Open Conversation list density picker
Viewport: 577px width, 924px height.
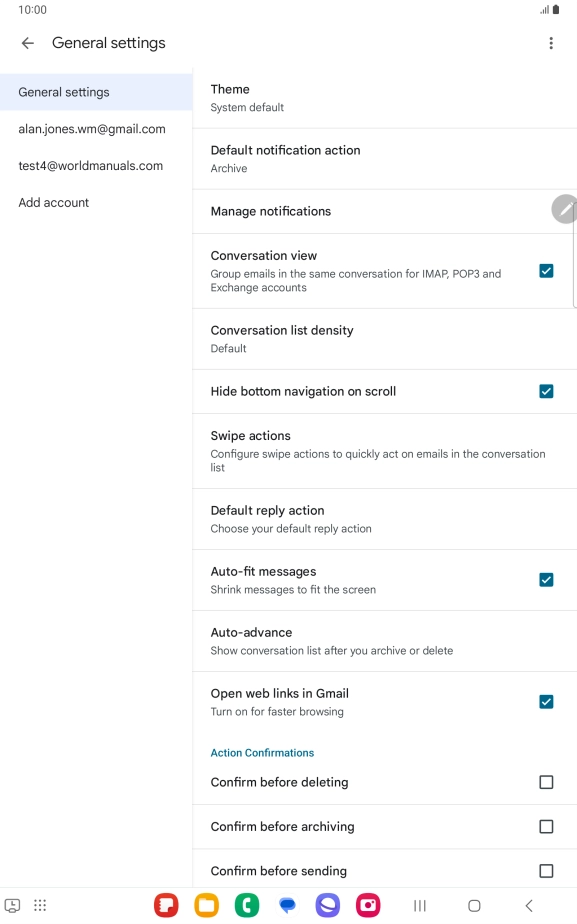[384, 339]
